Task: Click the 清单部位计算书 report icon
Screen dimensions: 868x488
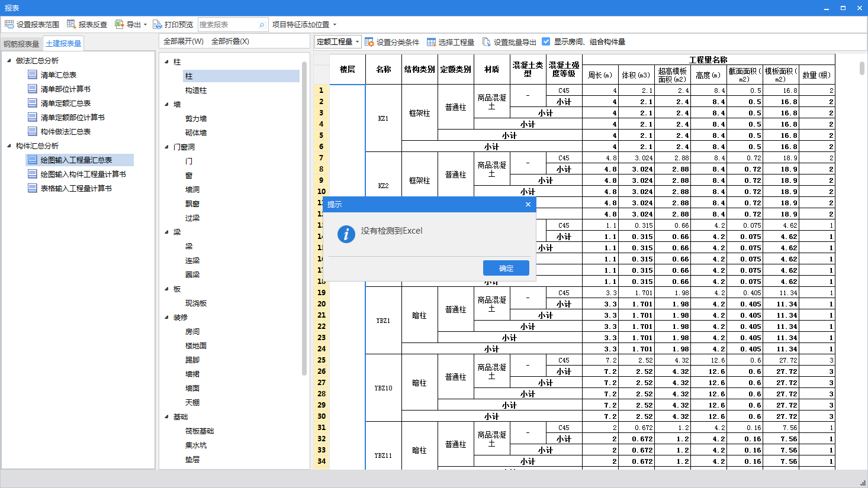Action: [33, 89]
